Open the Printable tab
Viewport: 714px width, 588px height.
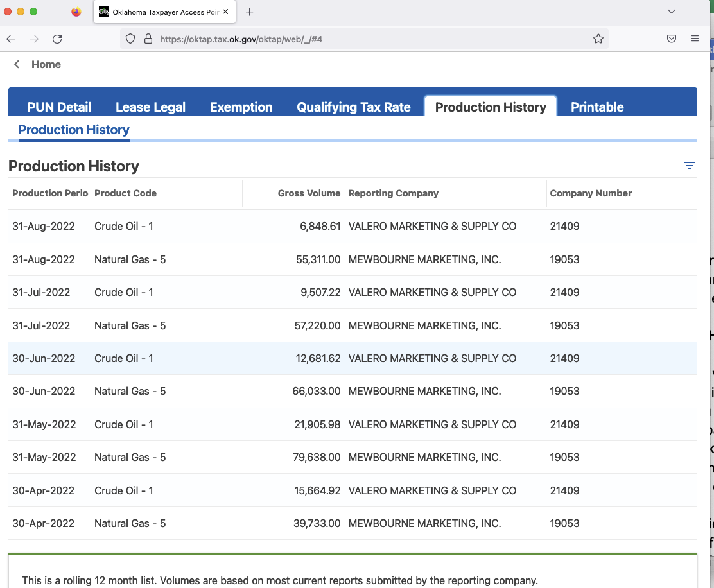click(597, 107)
